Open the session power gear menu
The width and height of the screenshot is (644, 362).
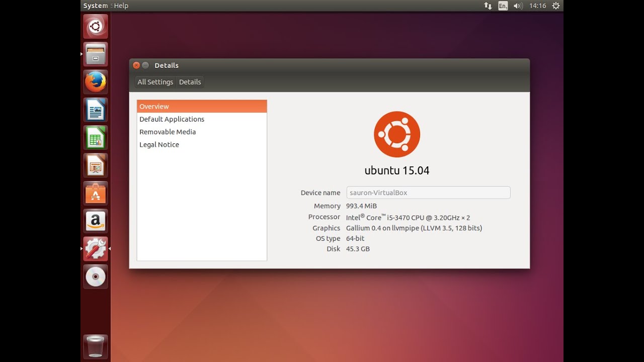556,6
